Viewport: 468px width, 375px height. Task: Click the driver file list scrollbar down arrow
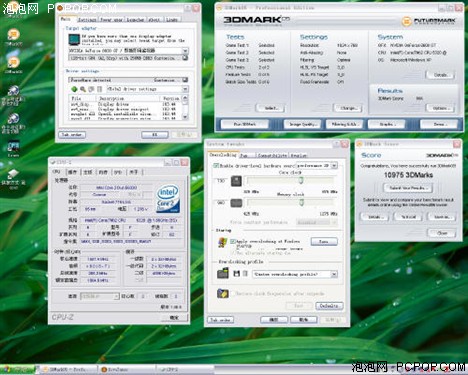coord(185,117)
